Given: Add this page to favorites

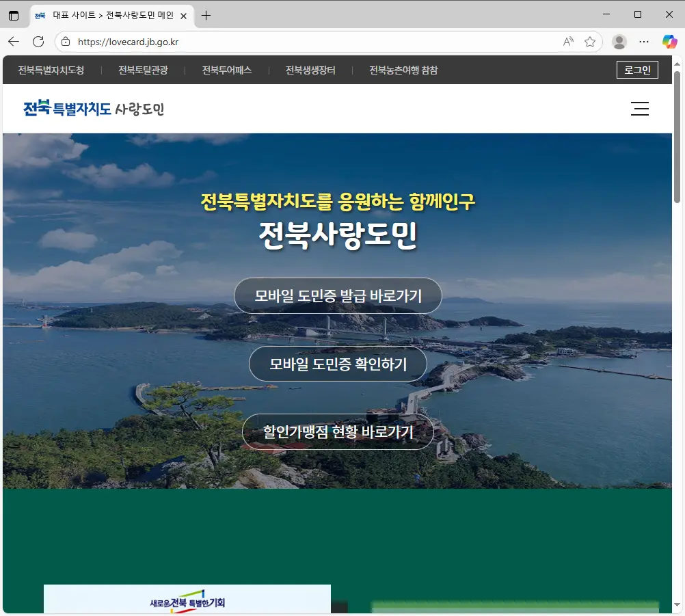Looking at the screenshot, I should point(590,42).
